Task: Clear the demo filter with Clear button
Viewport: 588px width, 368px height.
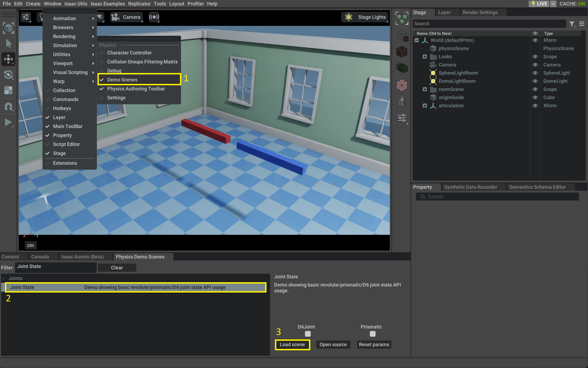Action: [x=117, y=268]
